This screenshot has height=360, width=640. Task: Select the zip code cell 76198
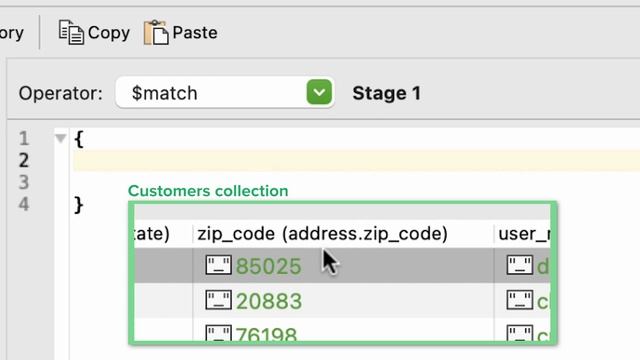pyautogui.click(x=343, y=331)
